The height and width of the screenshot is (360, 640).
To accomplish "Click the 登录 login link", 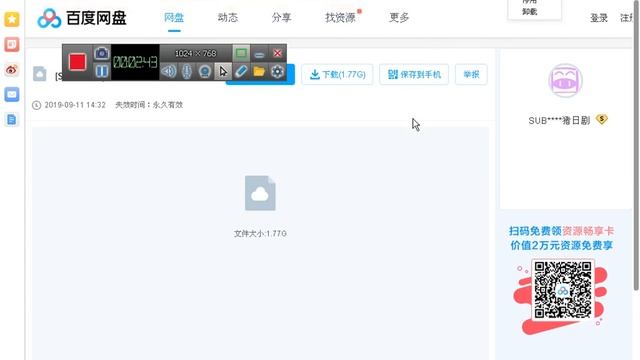I will point(599,18).
